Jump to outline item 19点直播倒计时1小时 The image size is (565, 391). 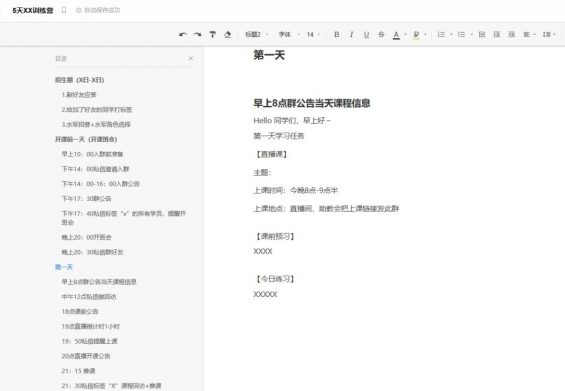coord(90,326)
